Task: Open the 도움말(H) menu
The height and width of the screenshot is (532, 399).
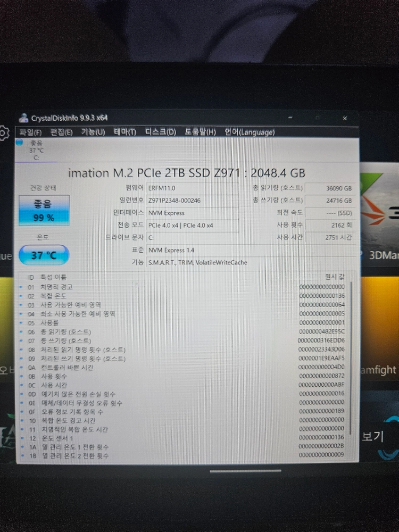Action: coord(200,132)
